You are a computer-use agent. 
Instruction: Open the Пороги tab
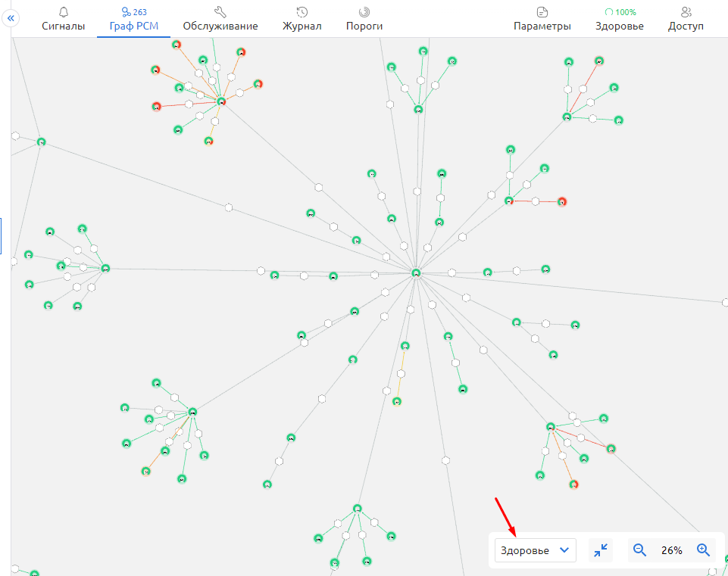[364, 19]
